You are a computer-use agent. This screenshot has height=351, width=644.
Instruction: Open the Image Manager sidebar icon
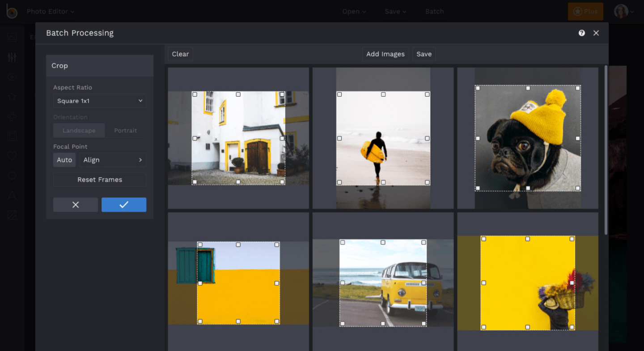point(12,38)
